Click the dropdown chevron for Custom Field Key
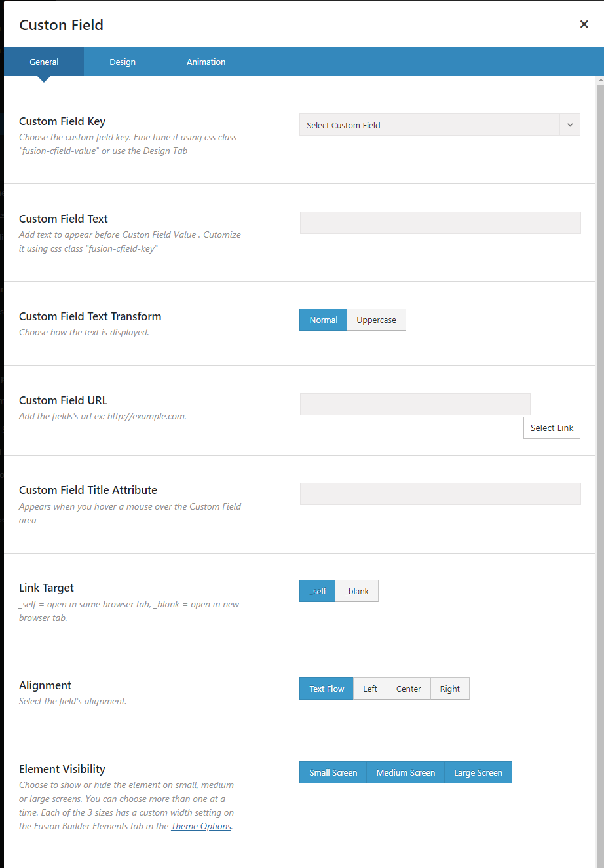Viewport: 604px width, 868px height. point(569,124)
